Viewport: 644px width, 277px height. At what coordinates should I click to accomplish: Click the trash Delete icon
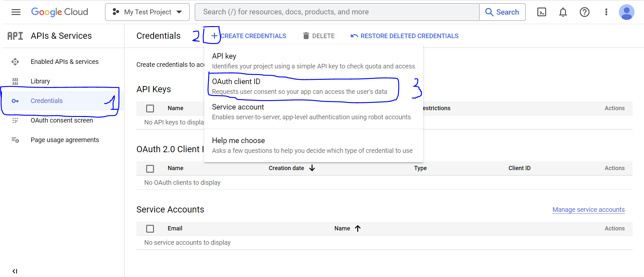tap(306, 36)
